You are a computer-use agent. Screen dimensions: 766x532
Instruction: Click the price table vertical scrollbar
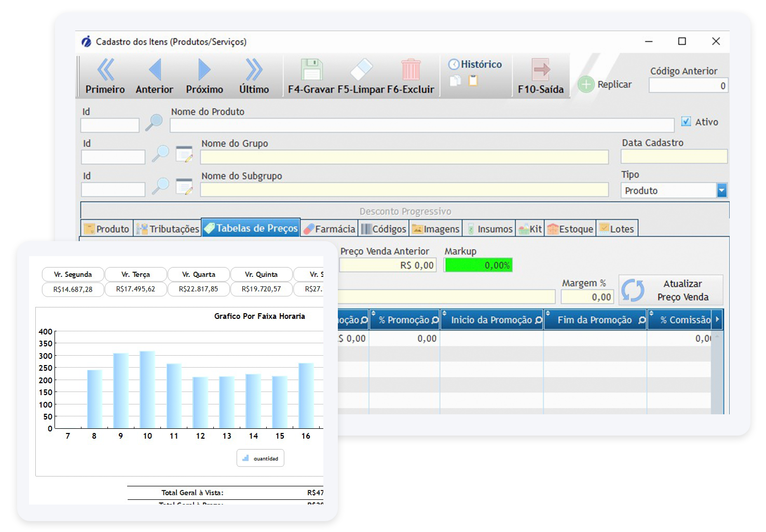coord(717,372)
